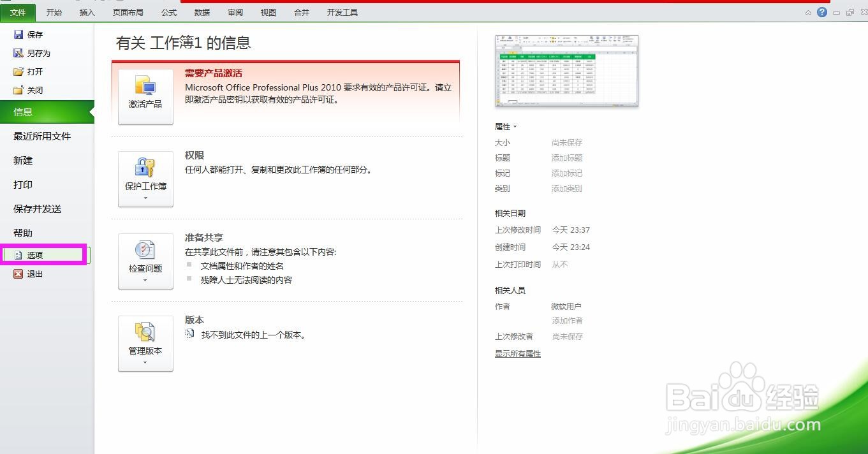
Task: Click the Close (关闭) file icon
Action: tap(18, 90)
